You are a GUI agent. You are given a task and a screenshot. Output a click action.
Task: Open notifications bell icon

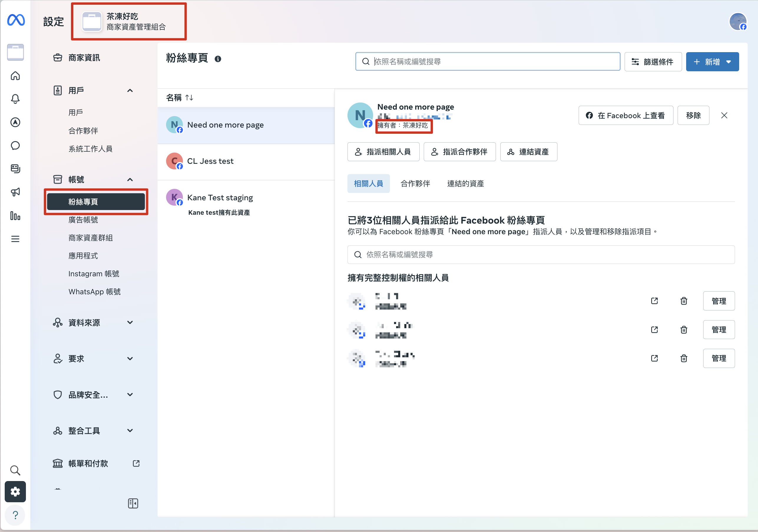(x=16, y=99)
